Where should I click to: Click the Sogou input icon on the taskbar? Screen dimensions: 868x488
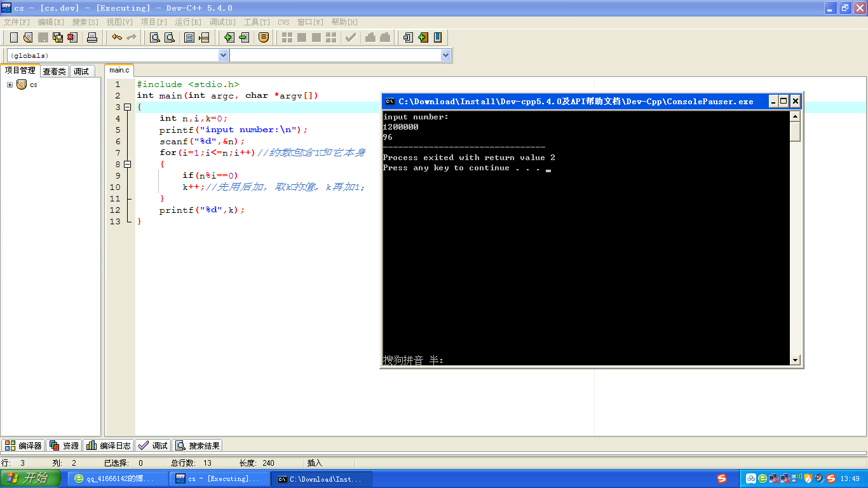tap(721, 478)
